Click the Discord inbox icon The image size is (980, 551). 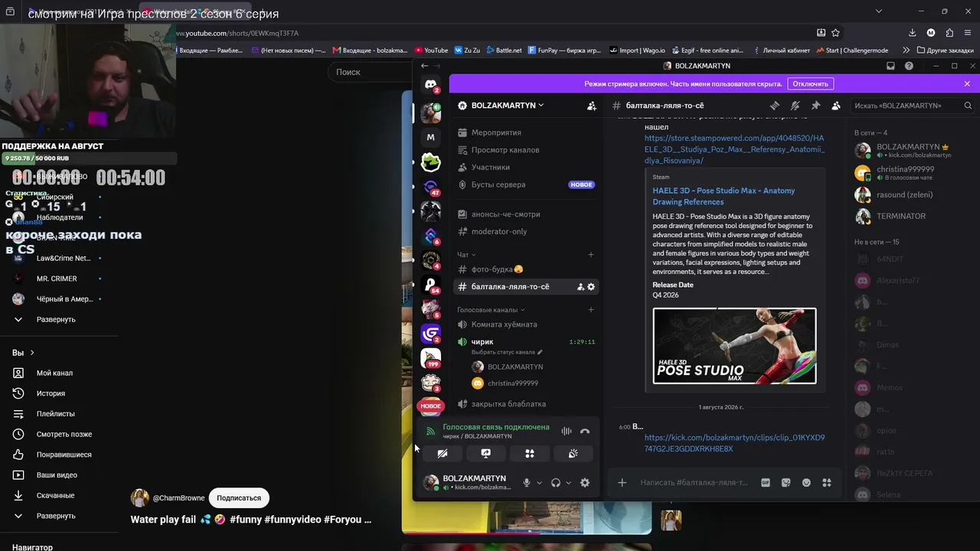click(x=890, y=66)
